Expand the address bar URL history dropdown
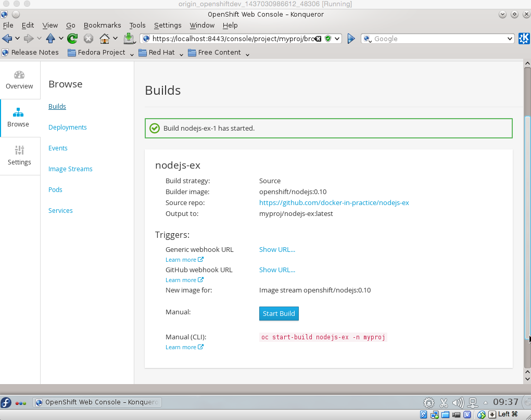531x420 pixels. (337, 39)
